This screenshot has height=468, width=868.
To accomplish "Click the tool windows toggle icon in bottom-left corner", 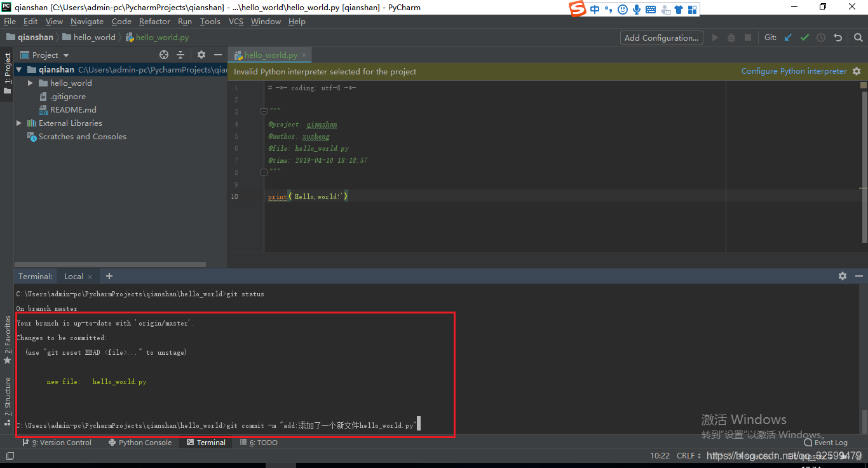I will (10, 456).
